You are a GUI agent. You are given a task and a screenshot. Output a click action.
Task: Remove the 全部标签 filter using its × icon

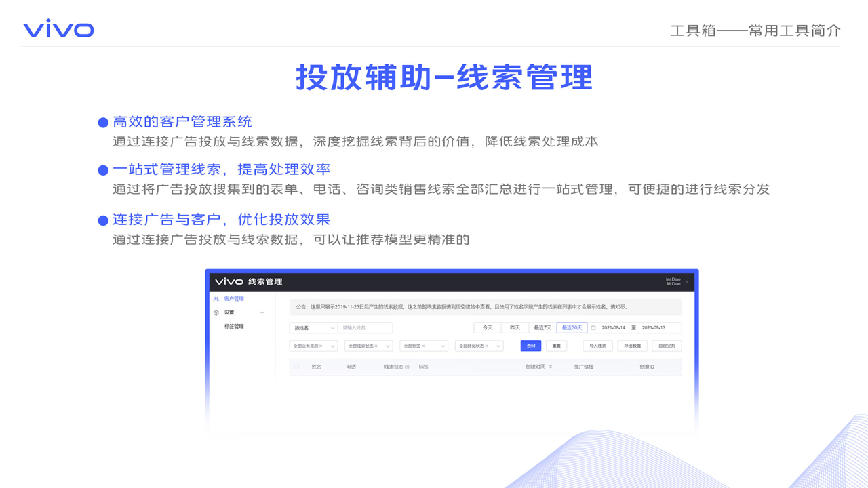pos(422,346)
